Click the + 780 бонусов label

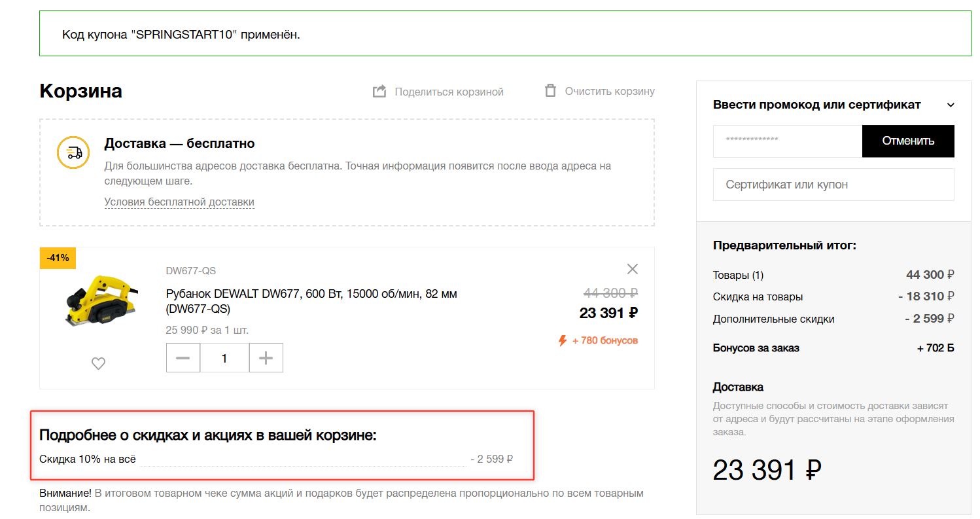coord(604,340)
